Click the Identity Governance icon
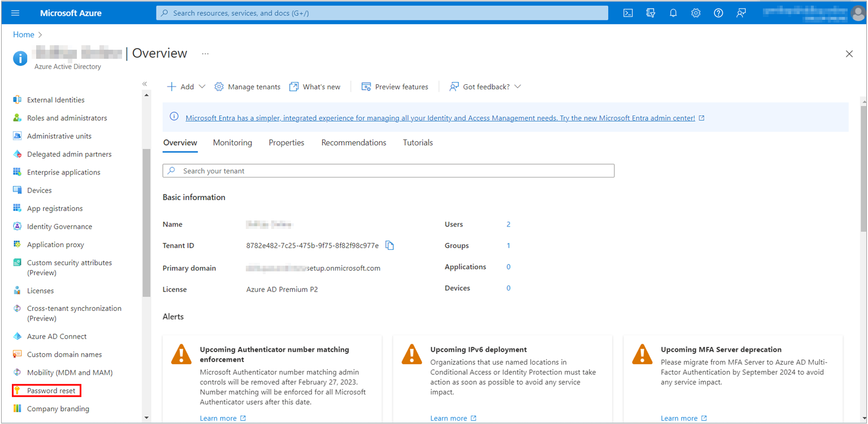Image resolution: width=868 pixels, height=424 pixels. [x=17, y=227]
